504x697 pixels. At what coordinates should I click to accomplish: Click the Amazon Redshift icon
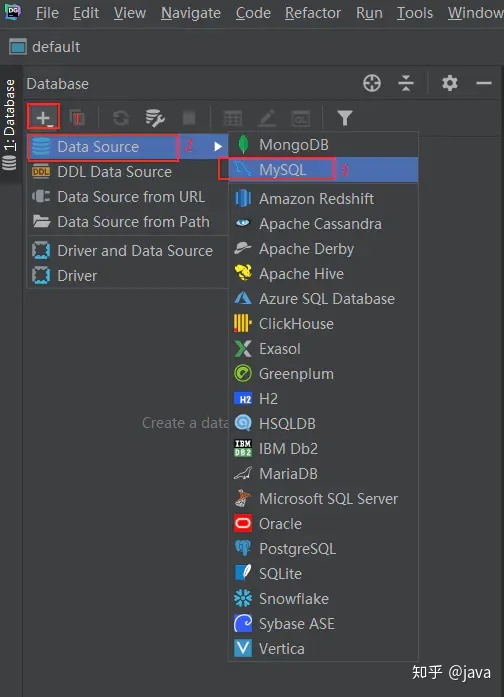click(x=243, y=198)
